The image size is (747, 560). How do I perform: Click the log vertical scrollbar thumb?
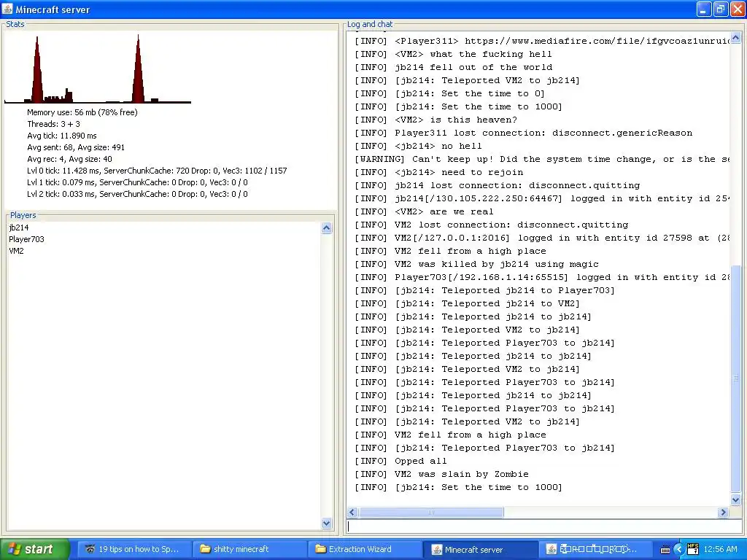click(x=735, y=379)
